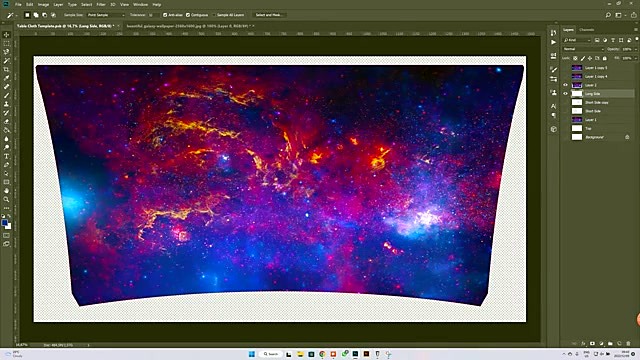Image resolution: width=640 pixels, height=360 pixels.
Task: Open the Layer menu
Action: [x=58, y=4]
